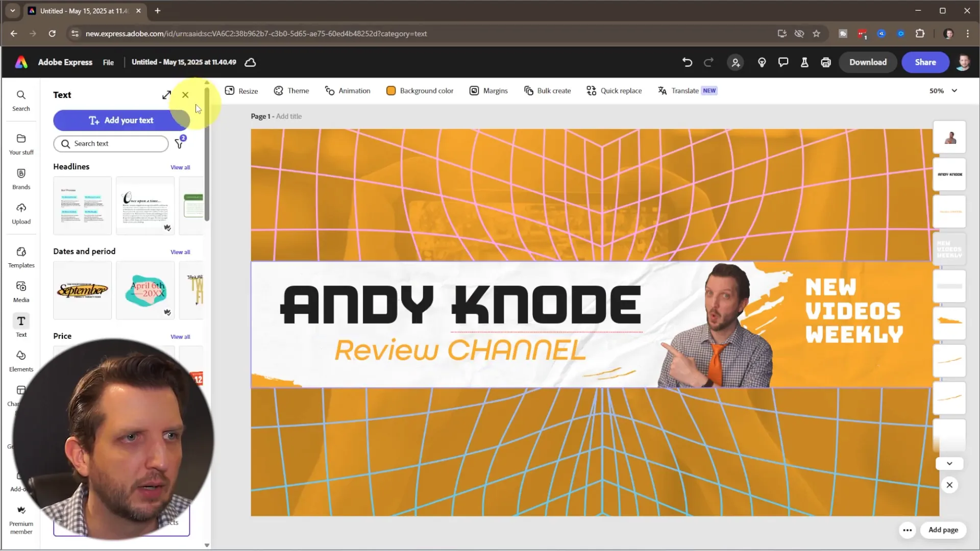
Task: Open the File menu
Action: 108,62
